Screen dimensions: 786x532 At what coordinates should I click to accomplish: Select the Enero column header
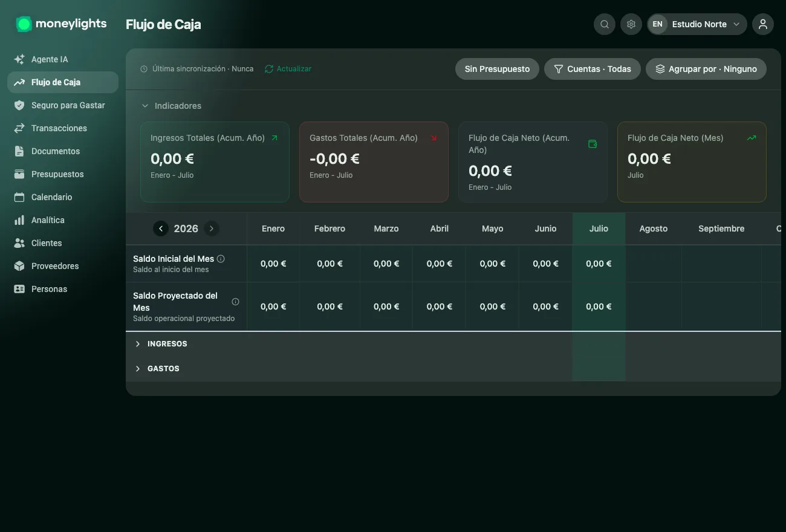click(x=273, y=229)
